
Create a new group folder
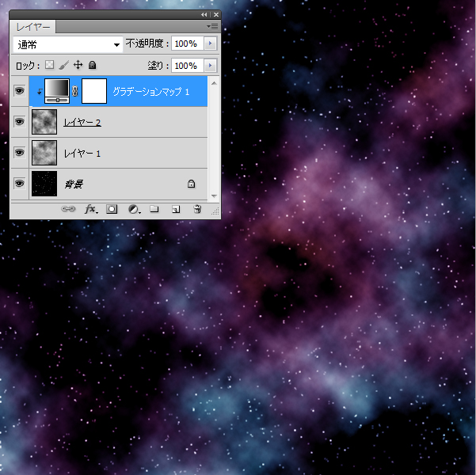(154, 209)
